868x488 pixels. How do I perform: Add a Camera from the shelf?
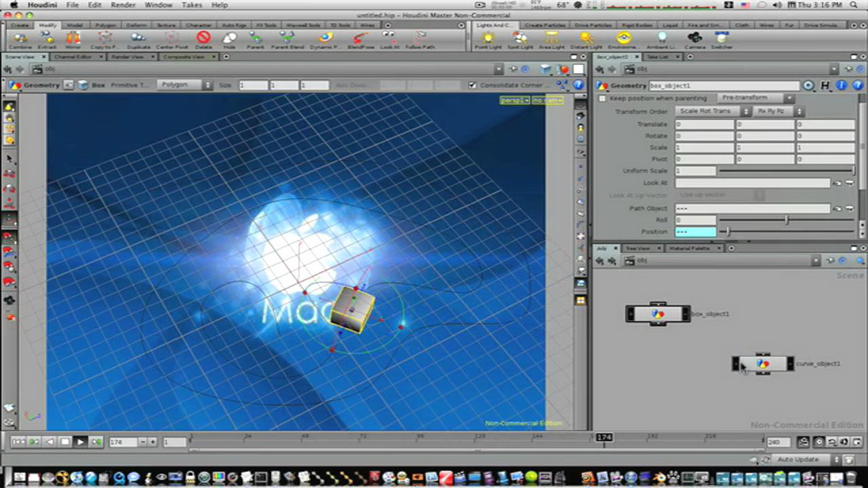[694, 39]
